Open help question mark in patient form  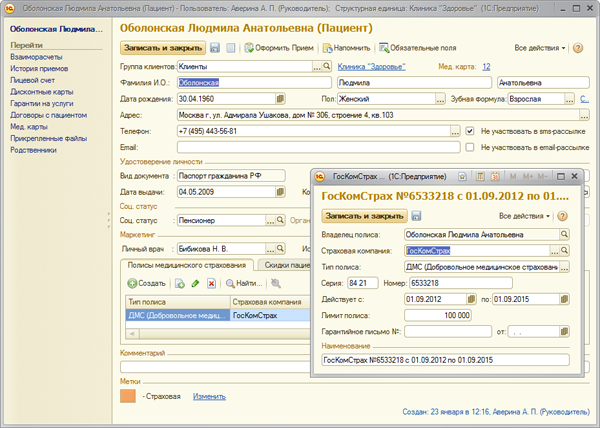[x=578, y=48]
